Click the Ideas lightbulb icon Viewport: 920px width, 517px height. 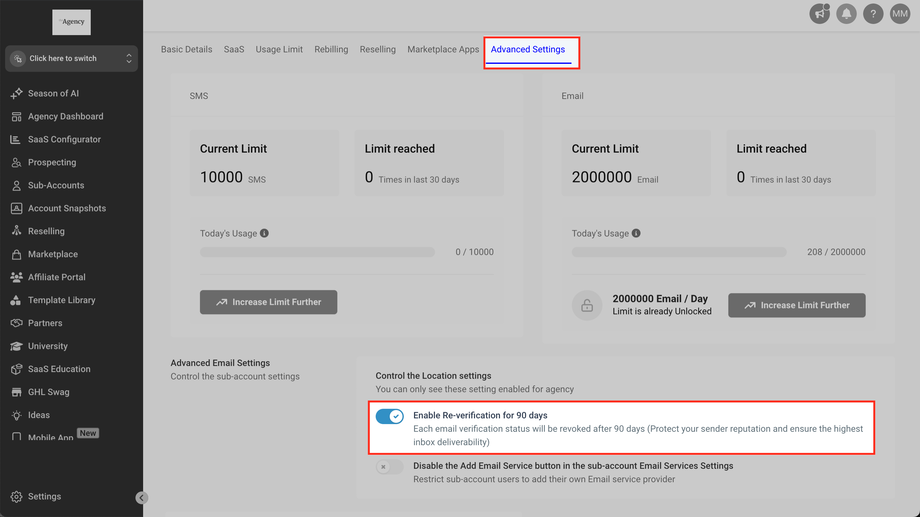16,415
